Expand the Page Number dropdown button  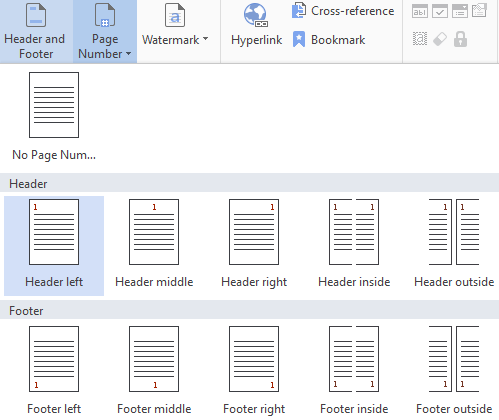pyautogui.click(x=105, y=31)
